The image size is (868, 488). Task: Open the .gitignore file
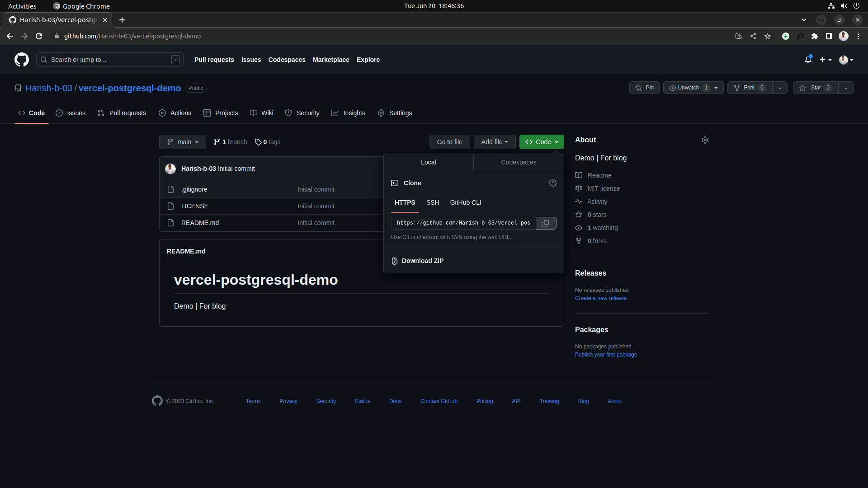(x=194, y=189)
